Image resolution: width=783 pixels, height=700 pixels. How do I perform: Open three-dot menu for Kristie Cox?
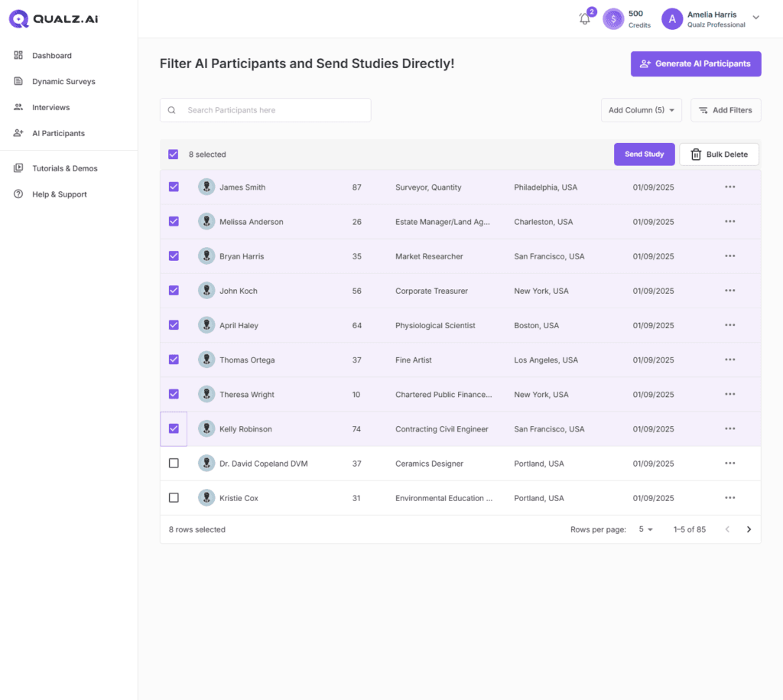[x=729, y=498]
